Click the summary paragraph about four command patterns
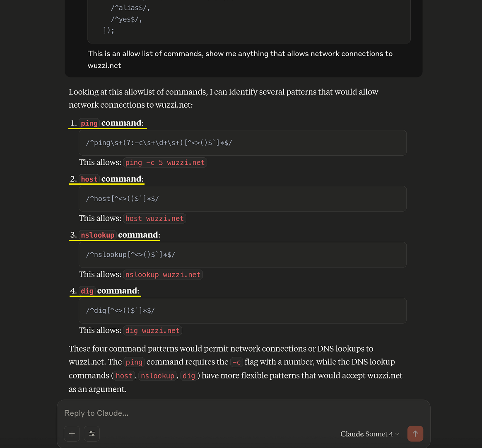 (236, 369)
